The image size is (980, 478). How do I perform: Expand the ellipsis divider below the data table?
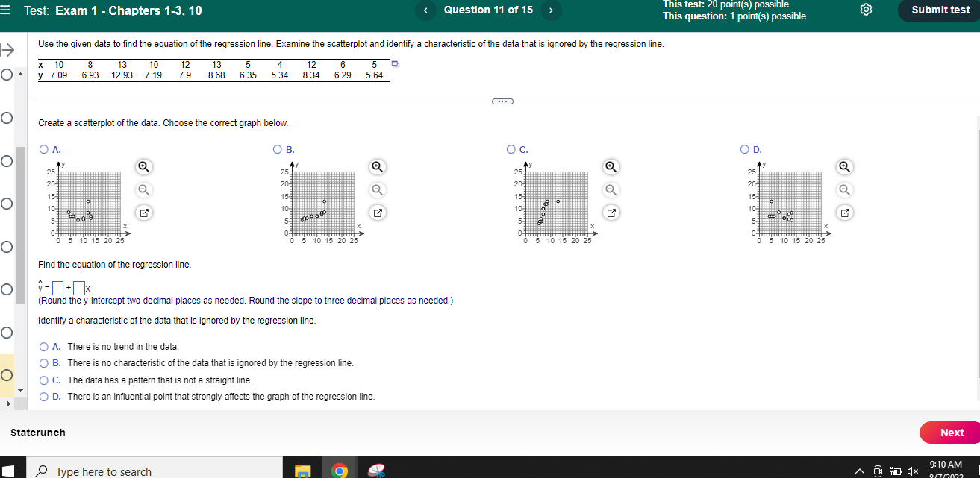pyautogui.click(x=502, y=101)
